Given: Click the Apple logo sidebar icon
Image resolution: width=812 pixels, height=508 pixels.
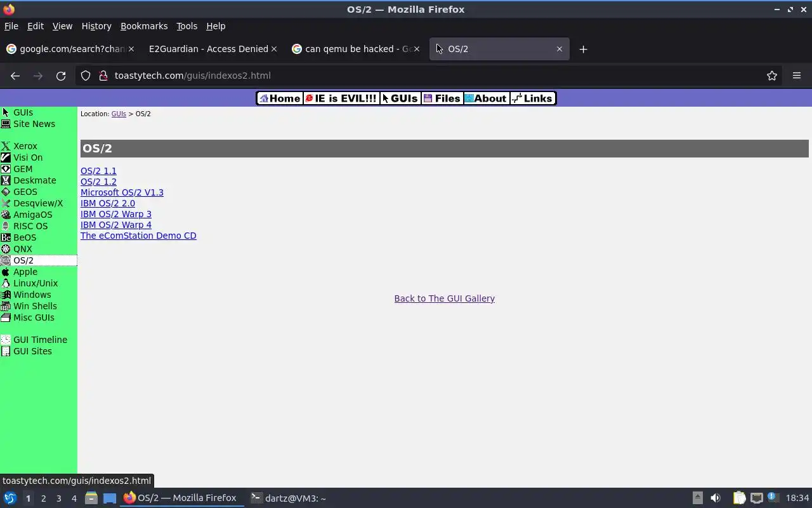Looking at the screenshot, I should [x=6, y=272].
